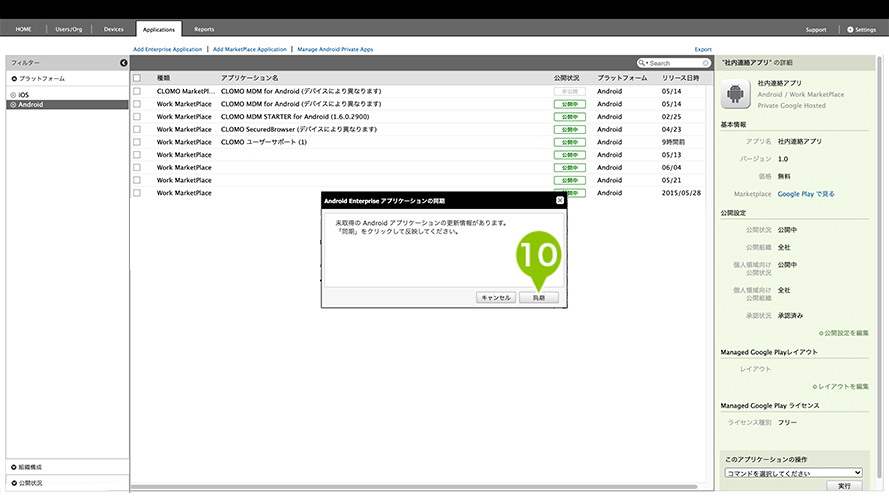This screenshot has width=889, height=500.
Task: Sort by プラットフォーム column header
Action: [x=622, y=78]
